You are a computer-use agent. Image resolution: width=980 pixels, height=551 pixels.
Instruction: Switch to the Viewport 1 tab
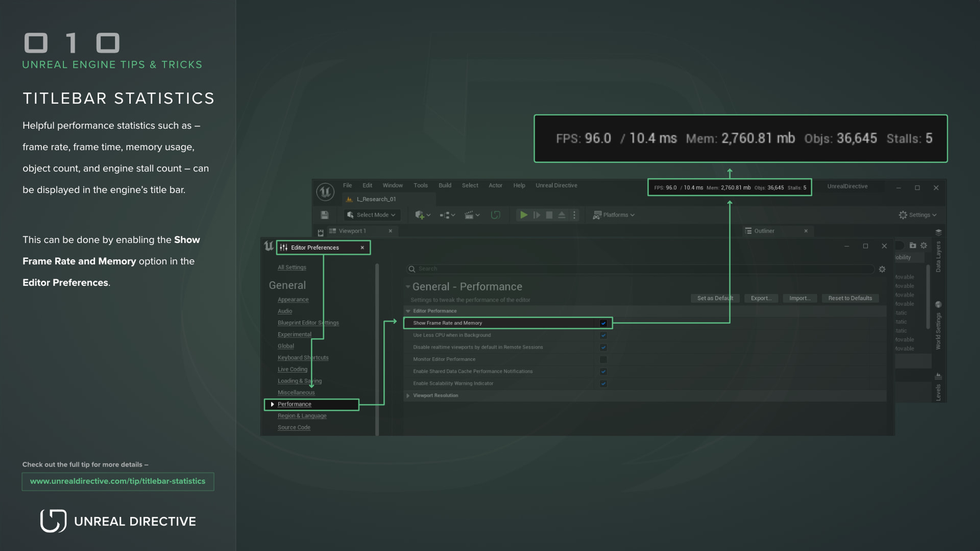[351, 231]
